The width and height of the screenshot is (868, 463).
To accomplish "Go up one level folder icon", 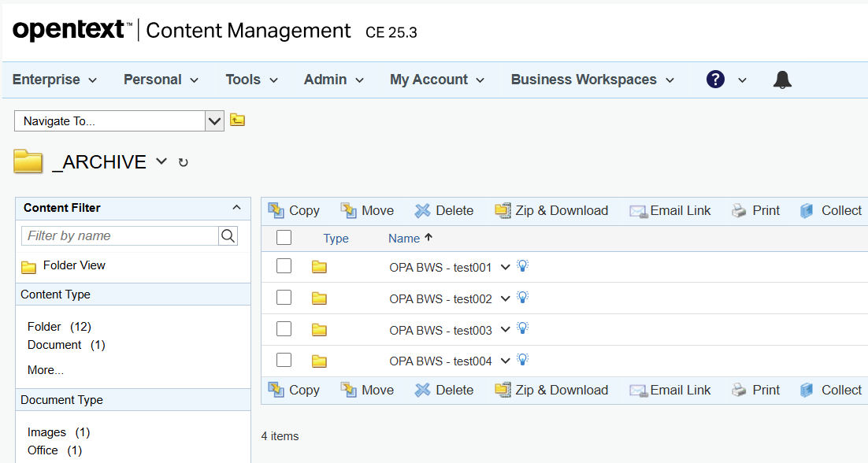I will [238, 120].
